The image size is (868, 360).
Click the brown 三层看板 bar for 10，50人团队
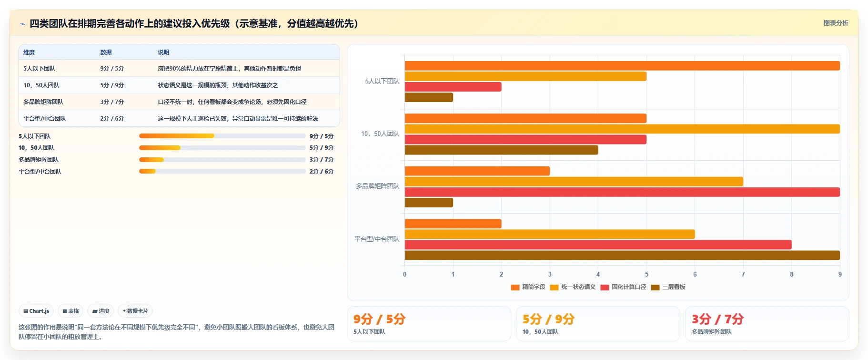(x=501, y=150)
